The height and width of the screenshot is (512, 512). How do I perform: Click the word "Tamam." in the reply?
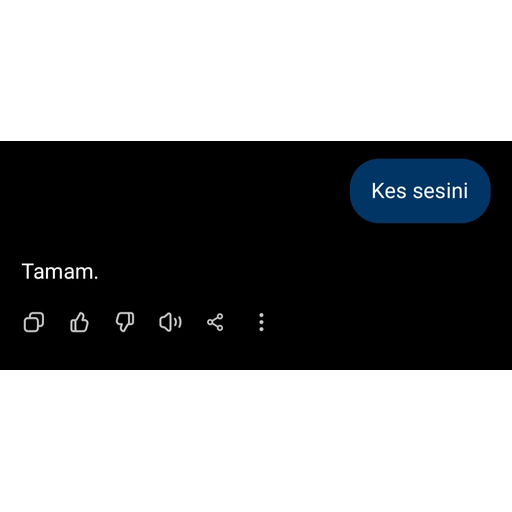pyautogui.click(x=60, y=271)
